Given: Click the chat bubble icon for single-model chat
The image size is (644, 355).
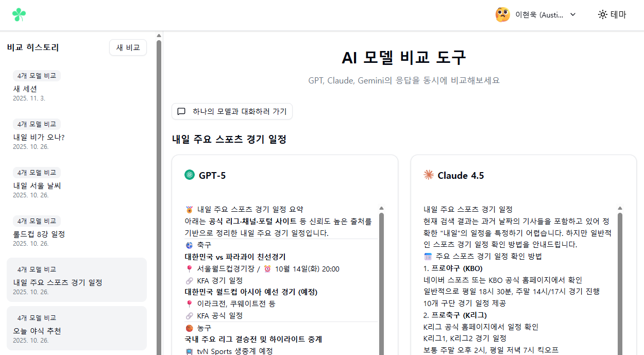Looking at the screenshot, I should click(181, 111).
